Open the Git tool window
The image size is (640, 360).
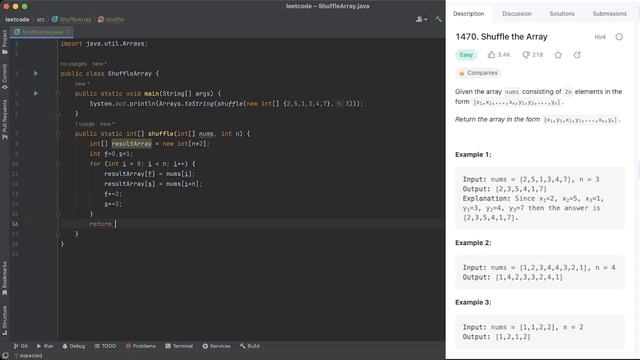[20, 346]
